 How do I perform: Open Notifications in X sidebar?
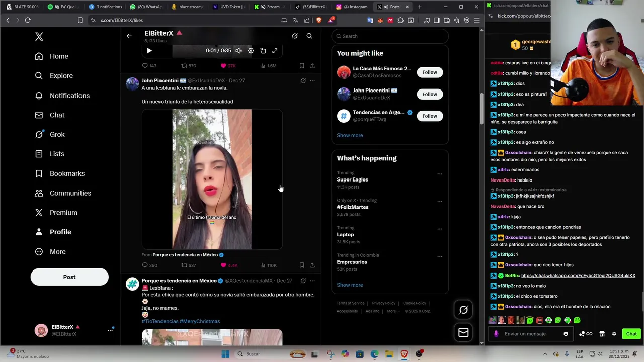[x=62, y=96]
